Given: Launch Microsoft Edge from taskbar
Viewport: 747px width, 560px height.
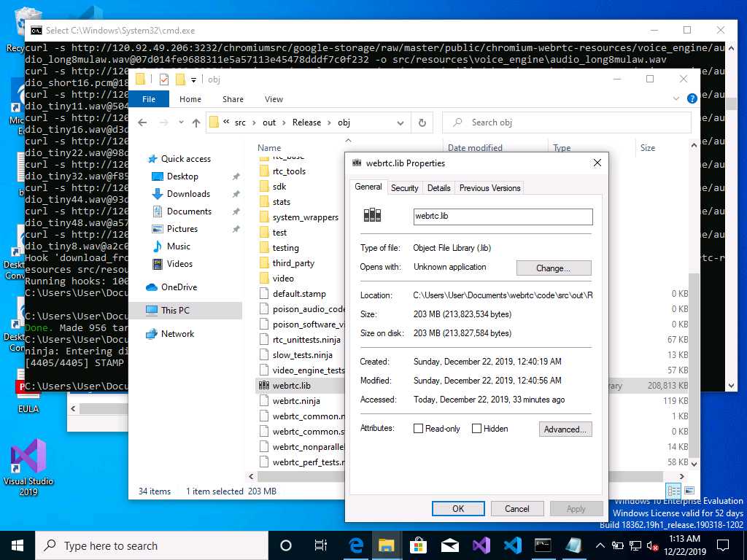Looking at the screenshot, I should pos(355,545).
